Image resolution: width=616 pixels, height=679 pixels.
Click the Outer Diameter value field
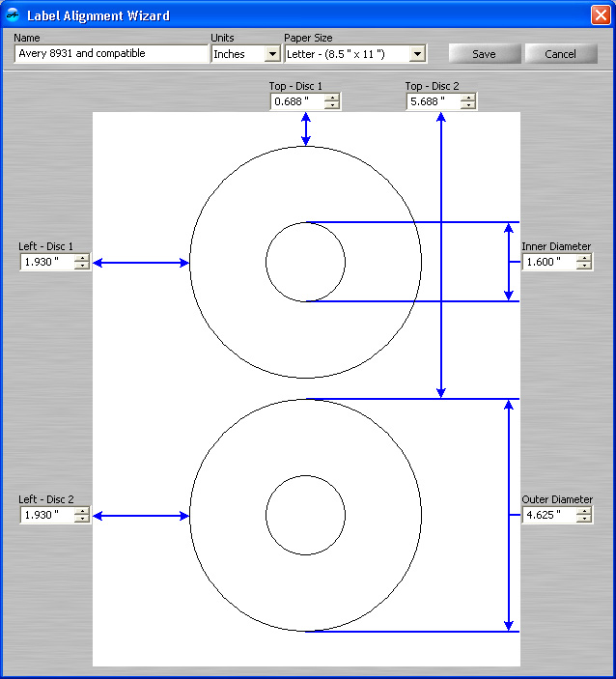pos(549,515)
